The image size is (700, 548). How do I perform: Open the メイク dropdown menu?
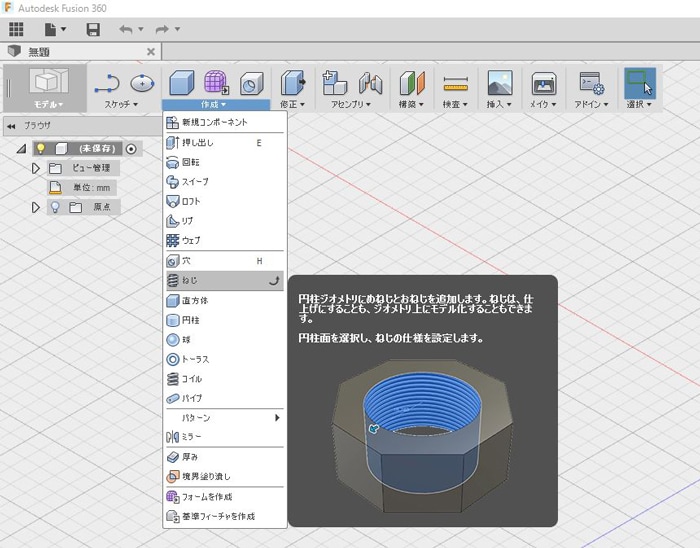(543, 104)
